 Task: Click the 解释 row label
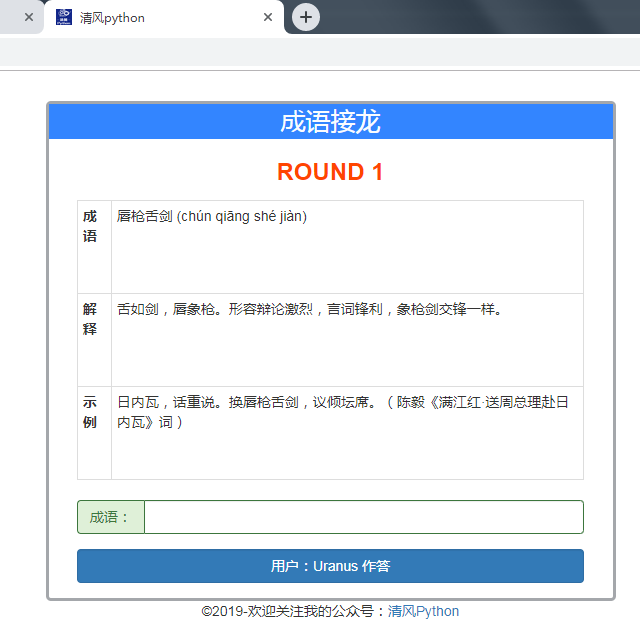coord(90,319)
